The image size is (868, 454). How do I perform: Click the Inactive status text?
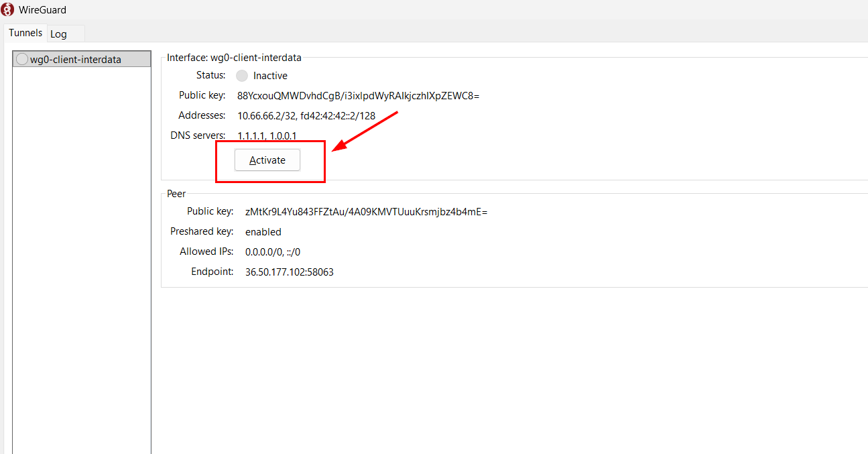(x=270, y=76)
